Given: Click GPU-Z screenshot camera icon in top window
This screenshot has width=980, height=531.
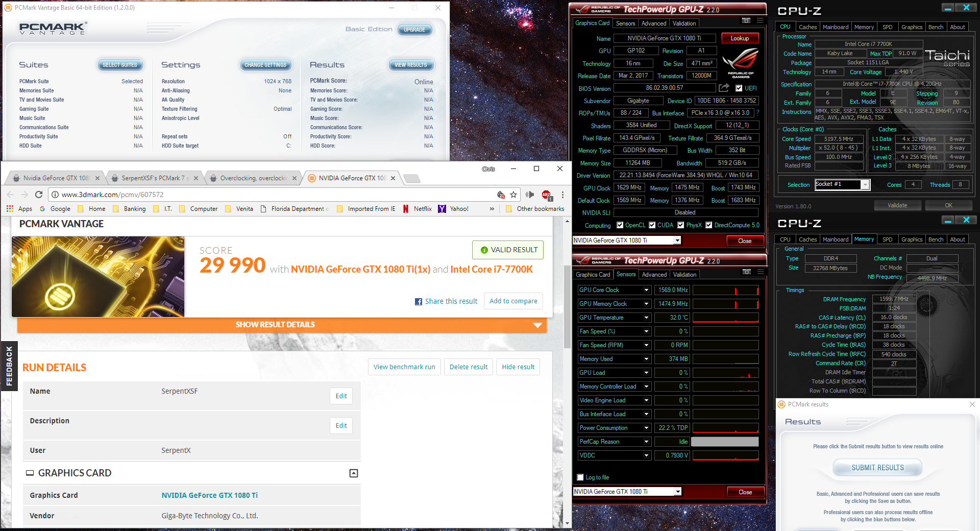Looking at the screenshot, I should tap(746, 20).
